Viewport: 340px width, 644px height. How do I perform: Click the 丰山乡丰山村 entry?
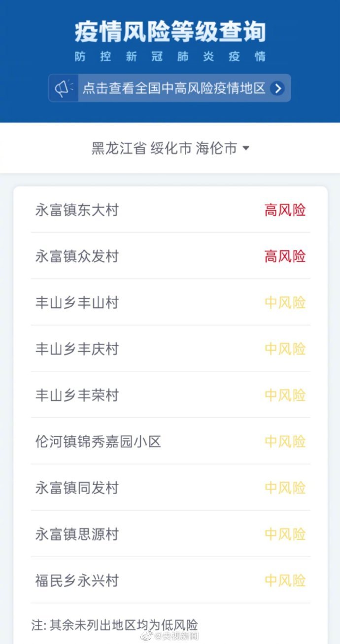pyautogui.click(x=77, y=303)
